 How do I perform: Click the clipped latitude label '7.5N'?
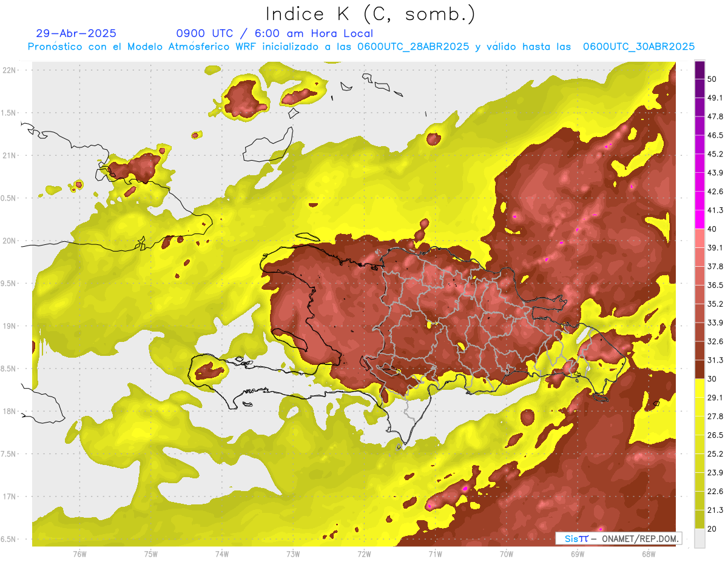[8, 454]
